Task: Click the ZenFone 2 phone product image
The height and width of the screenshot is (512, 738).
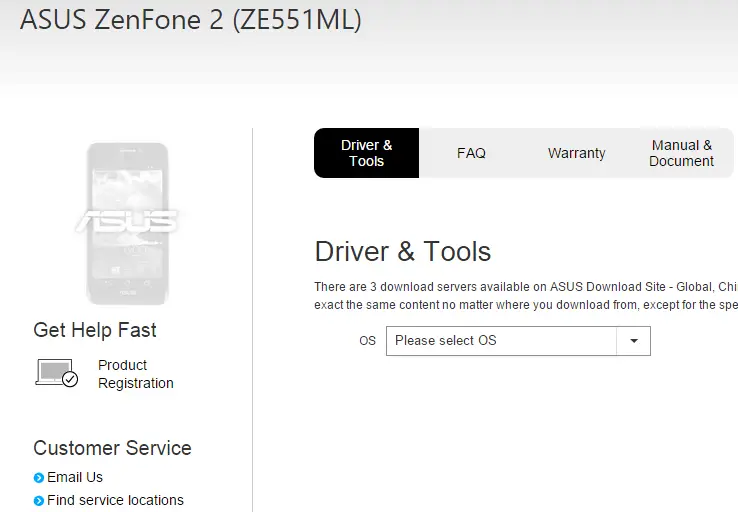Action: click(x=127, y=224)
